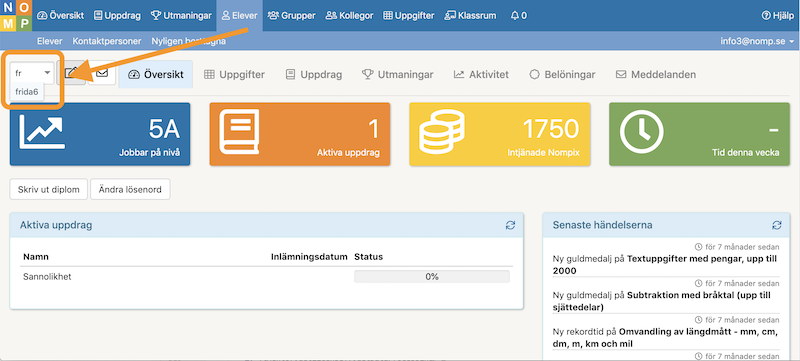This screenshot has height=361, width=800.
Task: Refresh the Senaste händelserna panel
Action: coord(777,225)
